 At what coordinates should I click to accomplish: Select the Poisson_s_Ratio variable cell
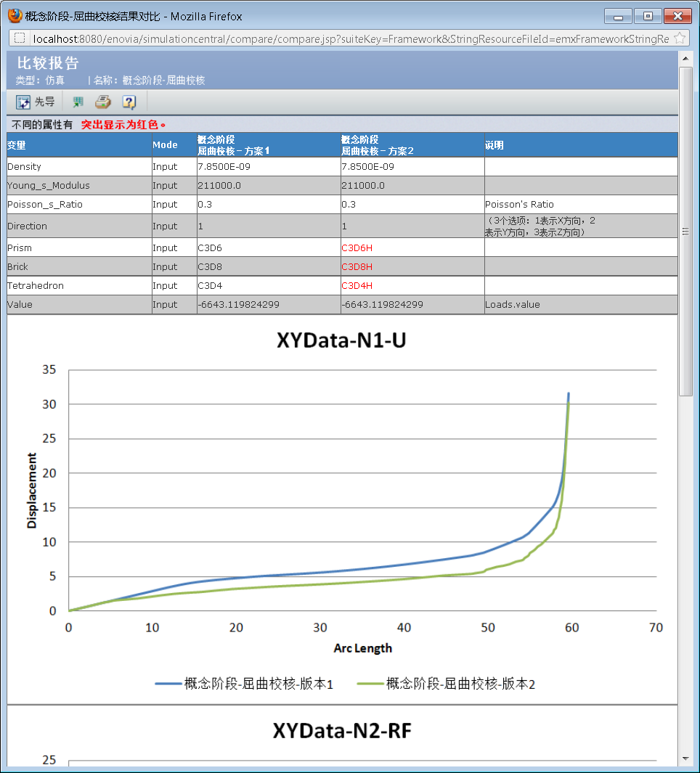pos(79,204)
